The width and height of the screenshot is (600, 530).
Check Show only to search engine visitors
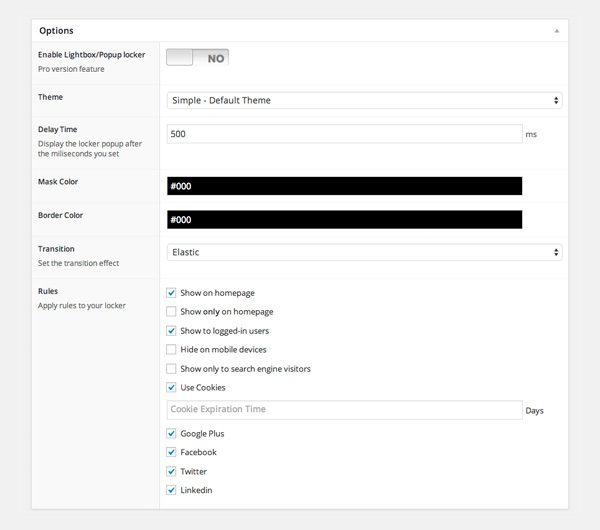[172, 369]
